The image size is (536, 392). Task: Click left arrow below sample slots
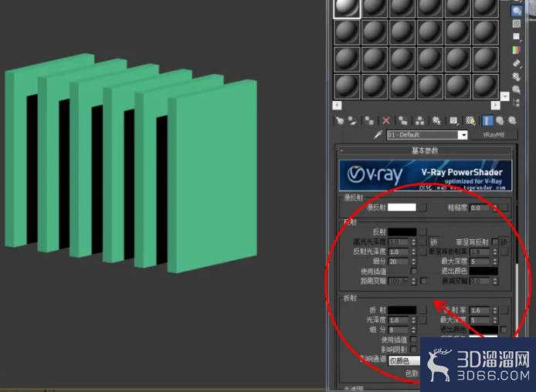tap(337, 105)
